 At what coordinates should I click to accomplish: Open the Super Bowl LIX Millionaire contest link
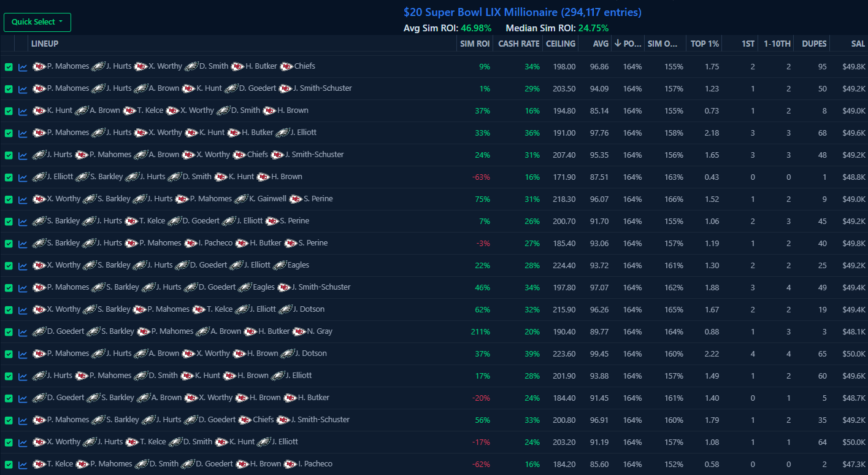coord(523,12)
